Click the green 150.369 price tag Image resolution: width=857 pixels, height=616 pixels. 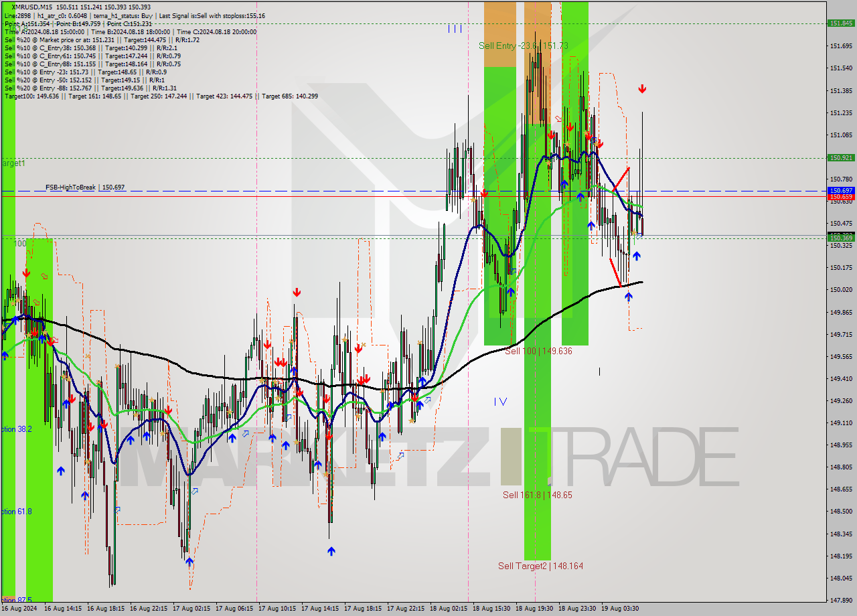pyautogui.click(x=841, y=238)
